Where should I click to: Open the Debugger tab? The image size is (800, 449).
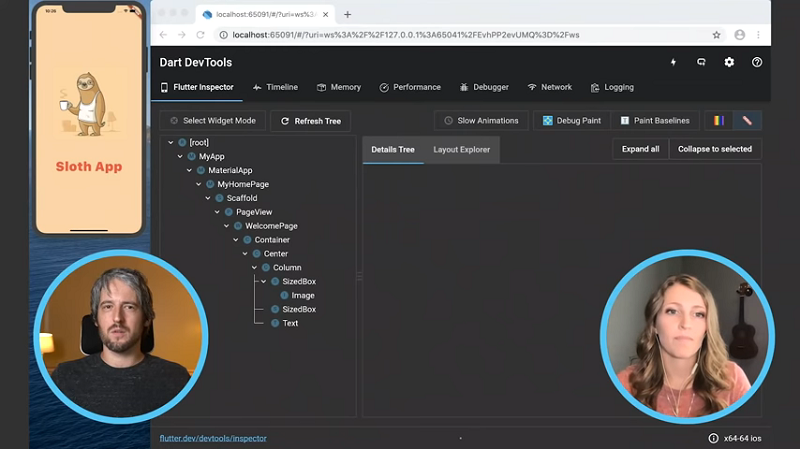[x=484, y=87]
